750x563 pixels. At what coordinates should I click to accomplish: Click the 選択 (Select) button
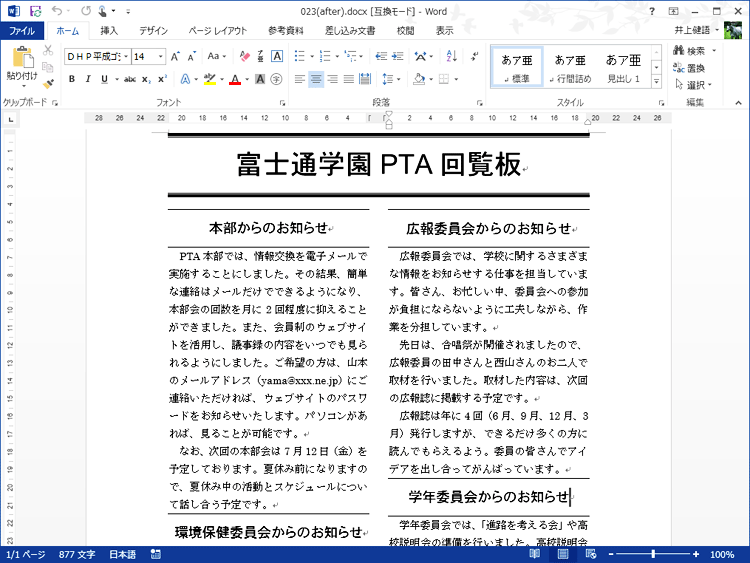tap(694, 85)
